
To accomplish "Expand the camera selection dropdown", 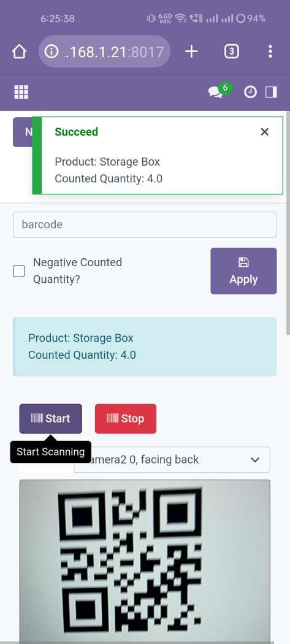I will (x=172, y=459).
